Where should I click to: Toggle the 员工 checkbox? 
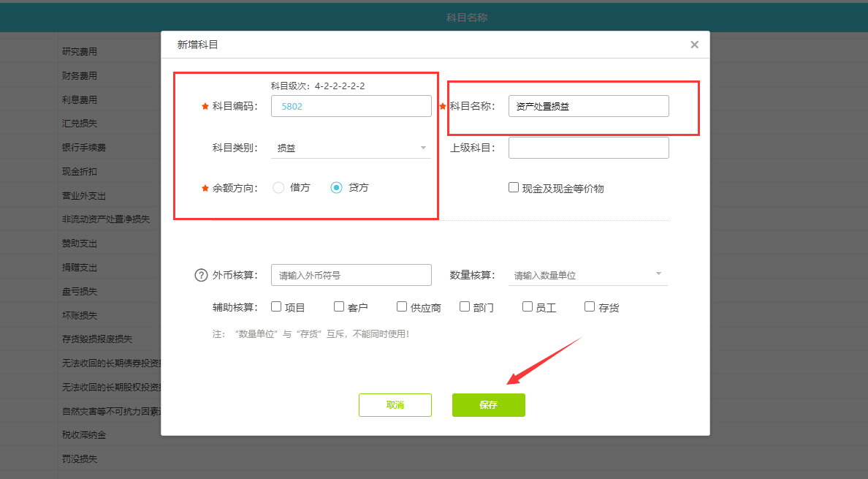point(528,307)
